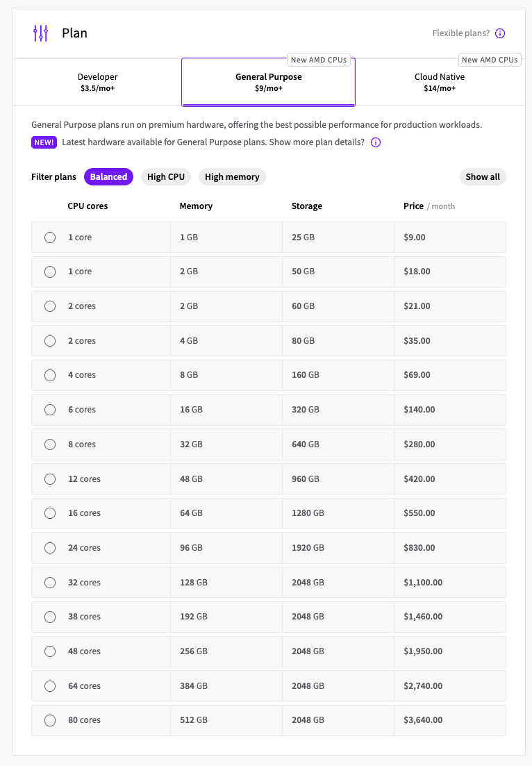Filter plans by Balanced
The width and height of the screenshot is (532, 766).
[x=108, y=177]
